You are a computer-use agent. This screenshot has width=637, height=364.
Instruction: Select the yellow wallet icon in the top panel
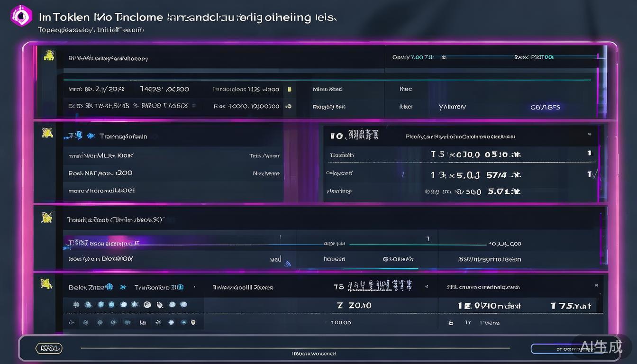(x=49, y=55)
